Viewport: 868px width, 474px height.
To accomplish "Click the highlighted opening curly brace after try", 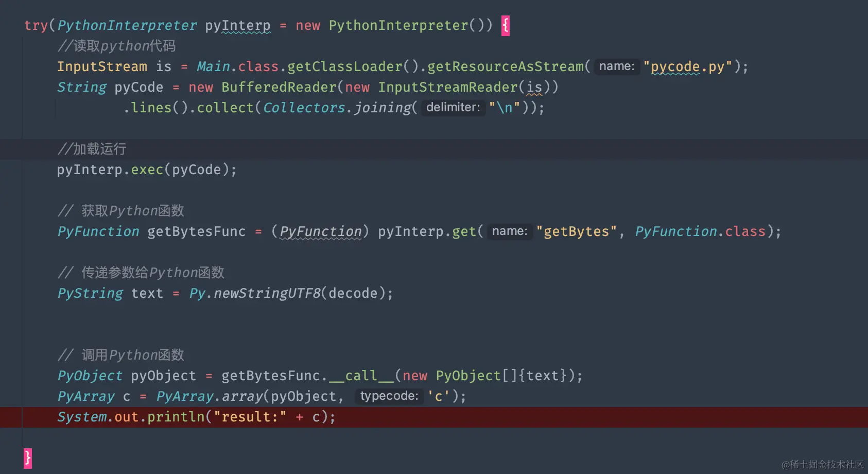I will click(x=506, y=25).
